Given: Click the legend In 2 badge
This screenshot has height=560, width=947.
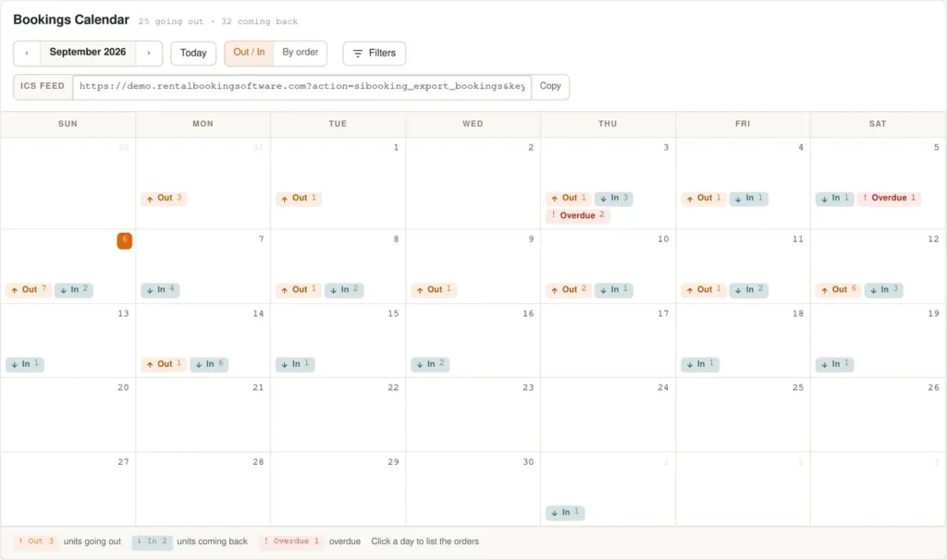Looking at the screenshot, I should pyautogui.click(x=153, y=542).
